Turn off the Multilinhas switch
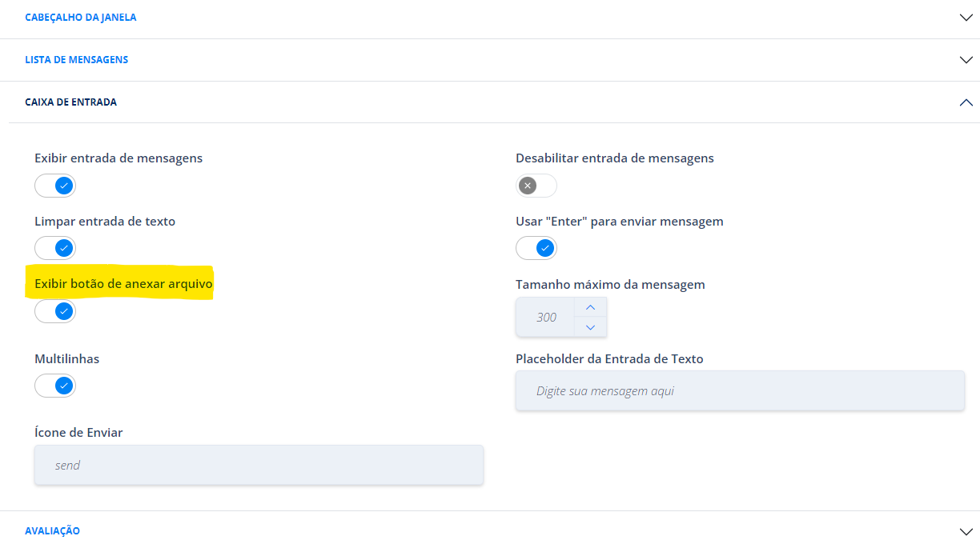980x548 pixels. coord(55,386)
